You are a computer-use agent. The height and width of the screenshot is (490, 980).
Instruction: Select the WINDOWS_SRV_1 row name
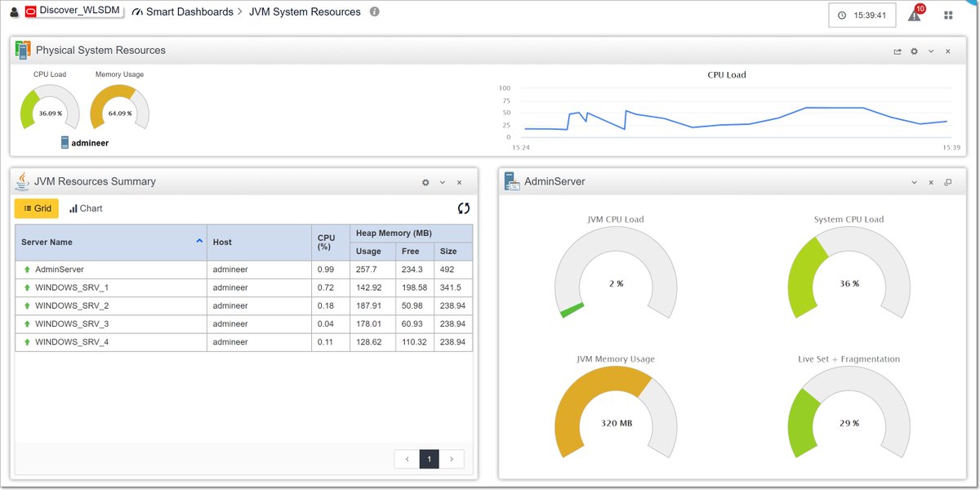[x=72, y=287]
